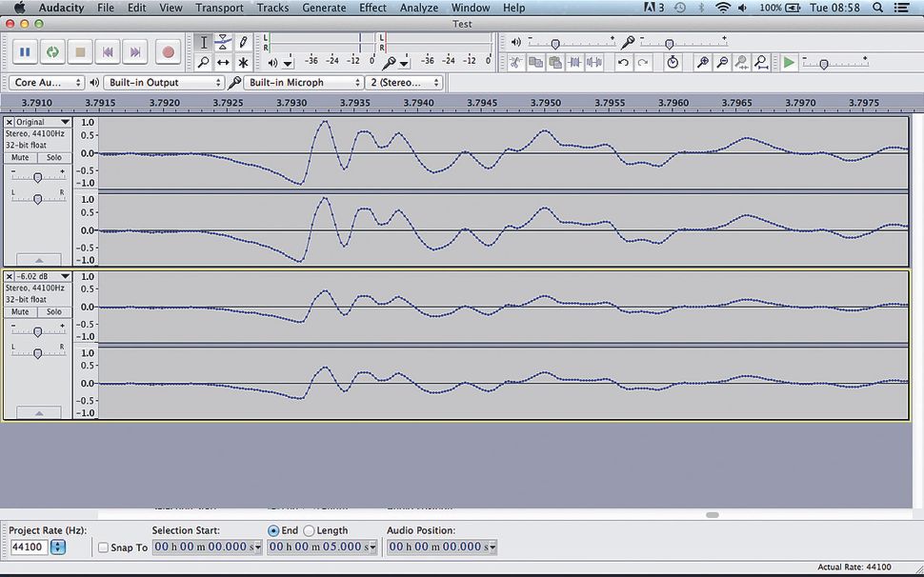Viewport: 924px width, 577px height.
Task: Select the Envelope tool
Action: [x=222, y=42]
